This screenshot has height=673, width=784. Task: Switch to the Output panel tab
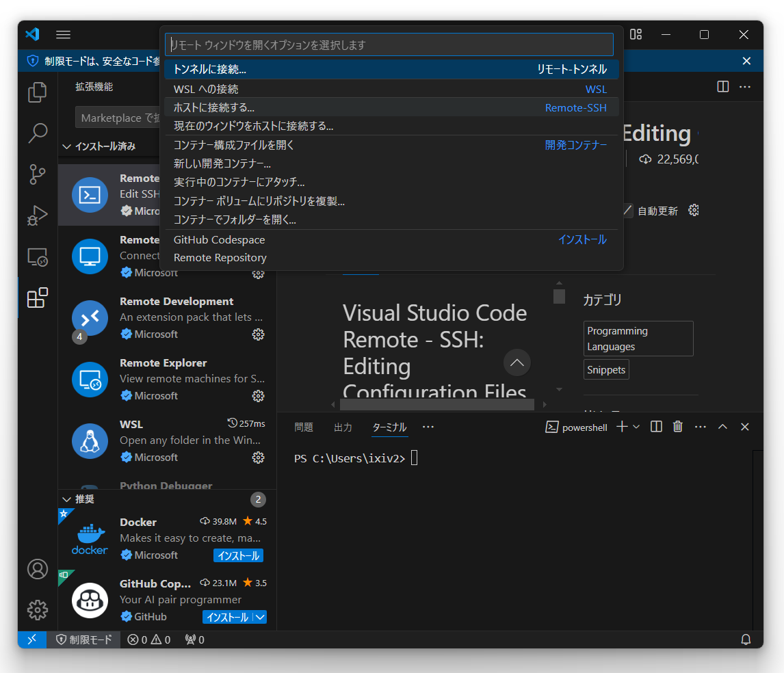coord(343,427)
